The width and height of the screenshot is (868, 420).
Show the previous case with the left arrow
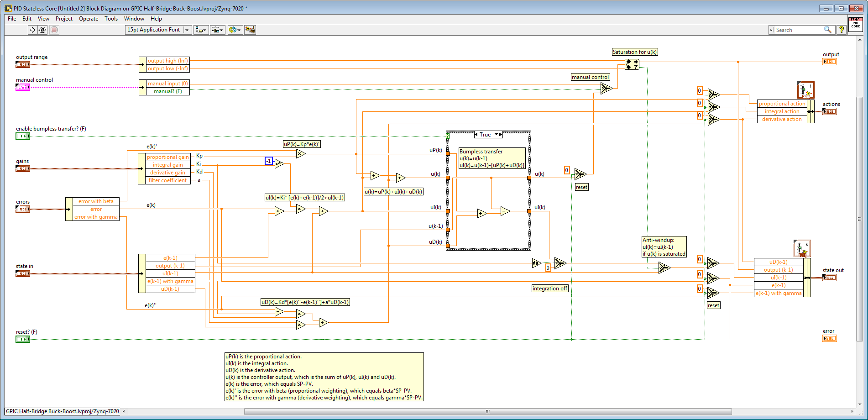click(476, 135)
